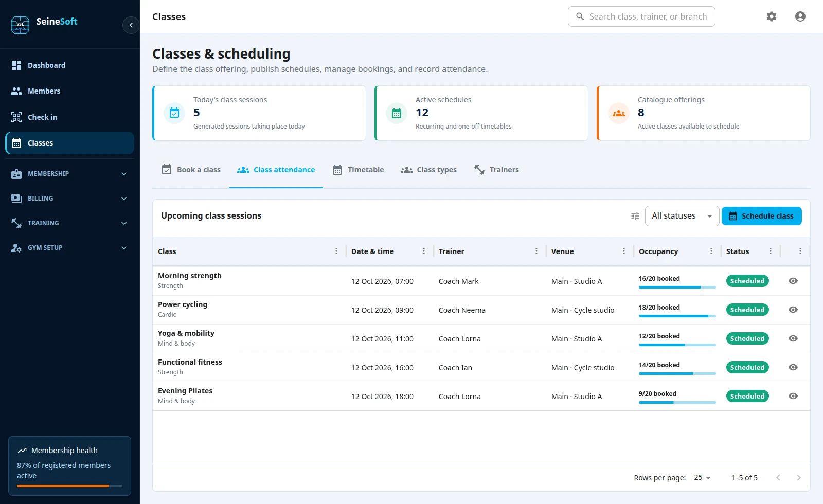This screenshot has width=823, height=504.
Task: Open the user account profile icon
Action: 800,16
